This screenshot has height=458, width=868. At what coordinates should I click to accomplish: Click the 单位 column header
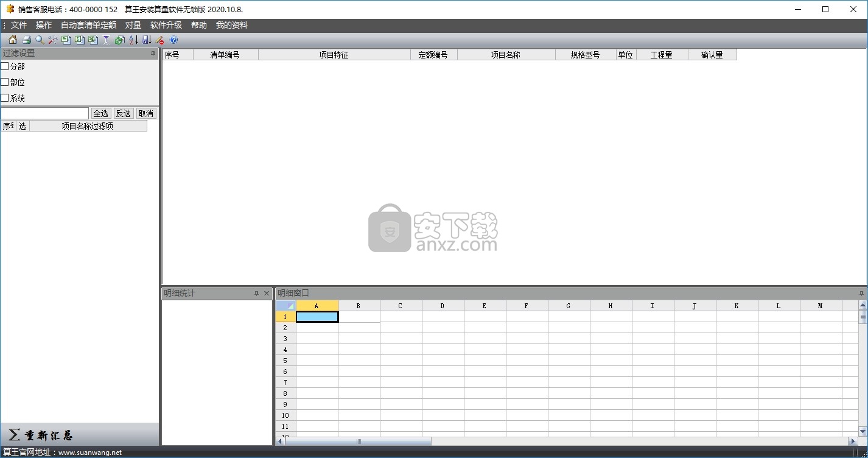[626, 55]
